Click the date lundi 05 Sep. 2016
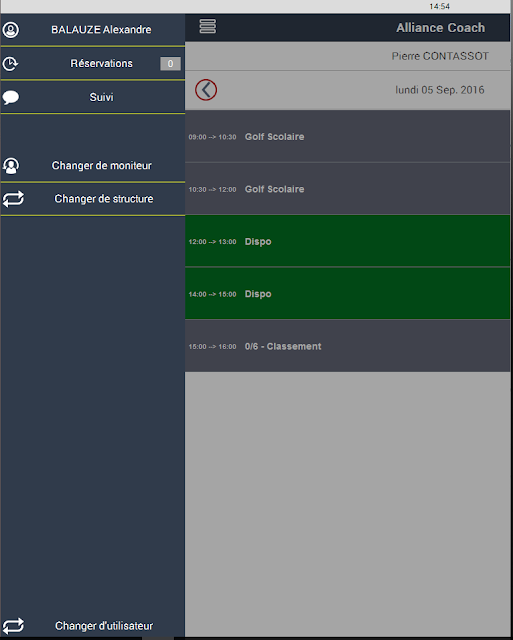513x640 pixels. tap(440, 90)
